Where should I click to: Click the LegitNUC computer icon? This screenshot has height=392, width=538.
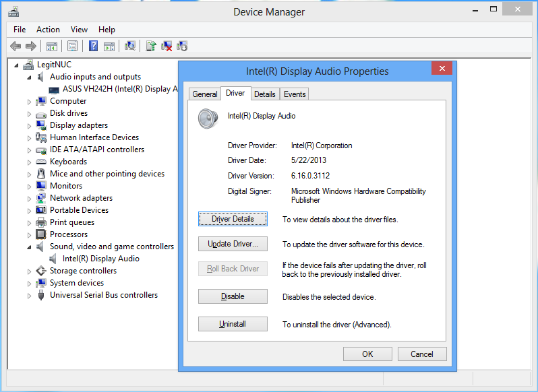click(28, 65)
